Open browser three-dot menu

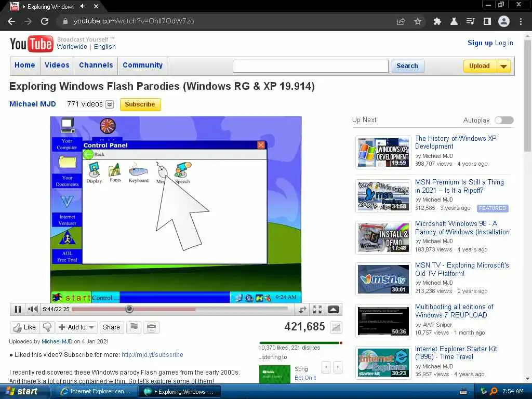tap(521, 21)
